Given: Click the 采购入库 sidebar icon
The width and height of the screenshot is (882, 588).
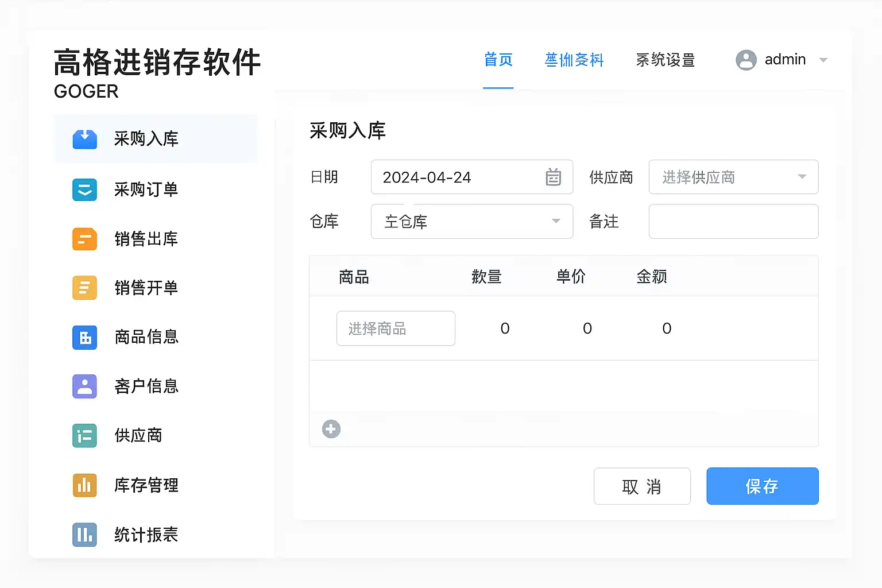Looking at the screenshot, I should tap(85, 139).
